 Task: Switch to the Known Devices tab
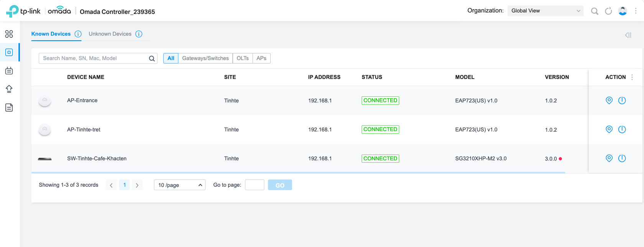pyautogui.click(x=51, y=34)
